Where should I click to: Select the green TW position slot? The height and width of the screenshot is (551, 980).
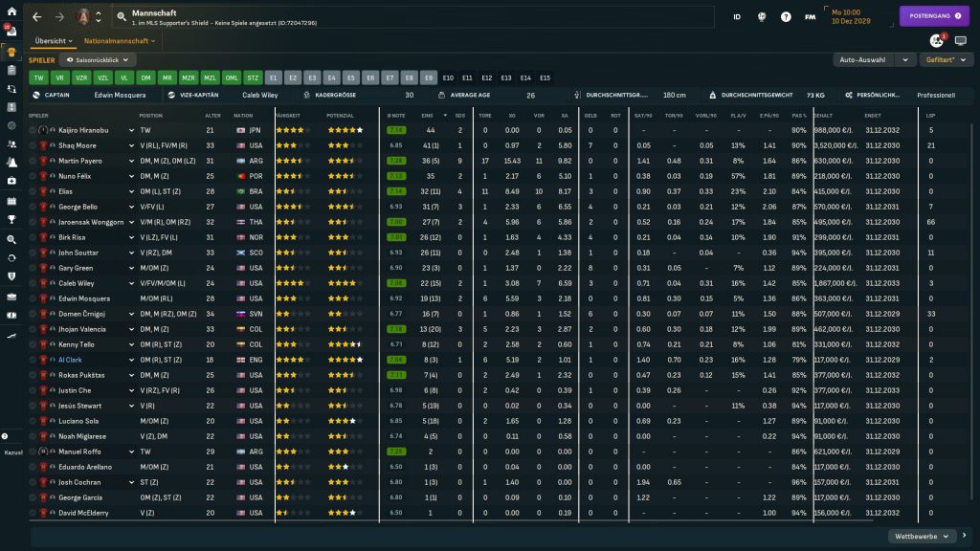pyautogui.click(x=38, y=77)
